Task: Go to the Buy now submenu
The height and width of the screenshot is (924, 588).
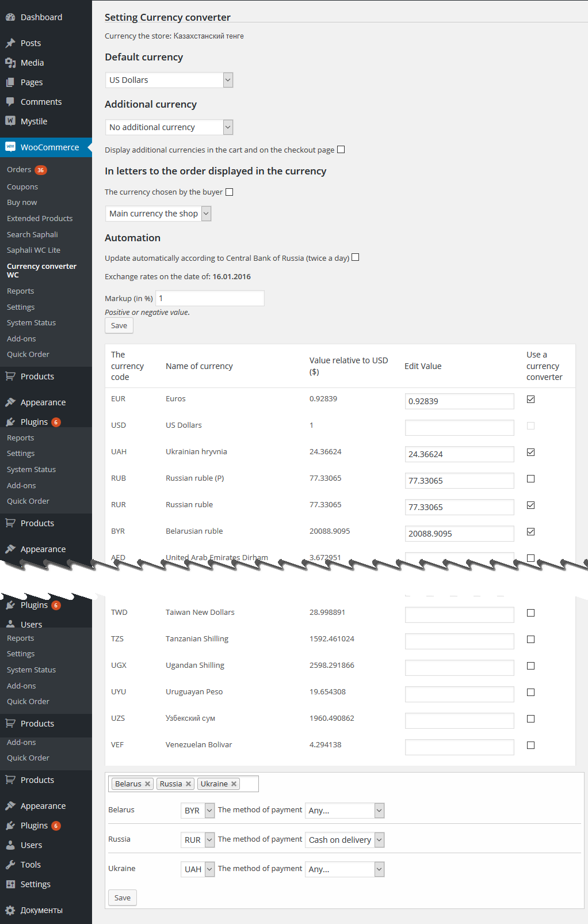Action: pyautogui.click(x=22, y=203)
